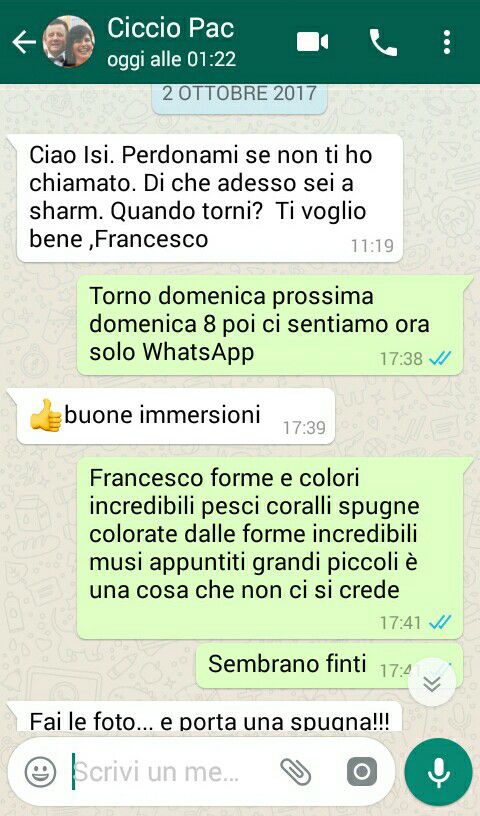Open Ciccio Pac profile photo
This screenshot has width=480, height=816.
tap(68, 42)
